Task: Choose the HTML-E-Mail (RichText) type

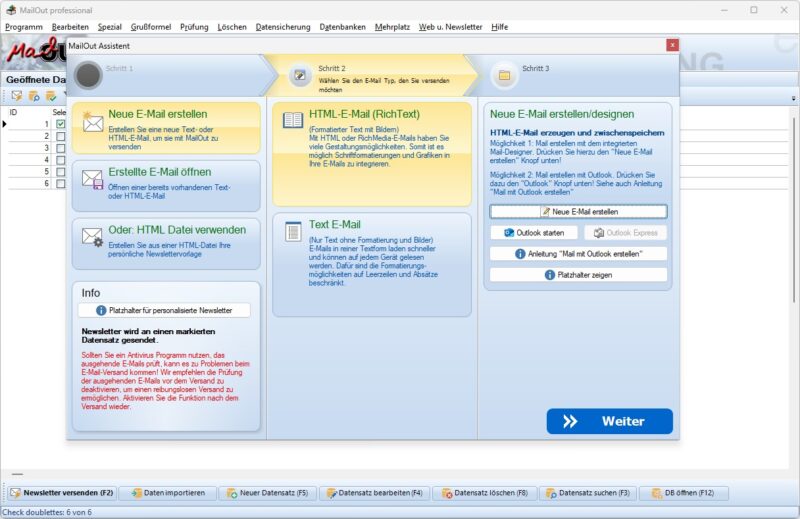Action: pos(372,154)
